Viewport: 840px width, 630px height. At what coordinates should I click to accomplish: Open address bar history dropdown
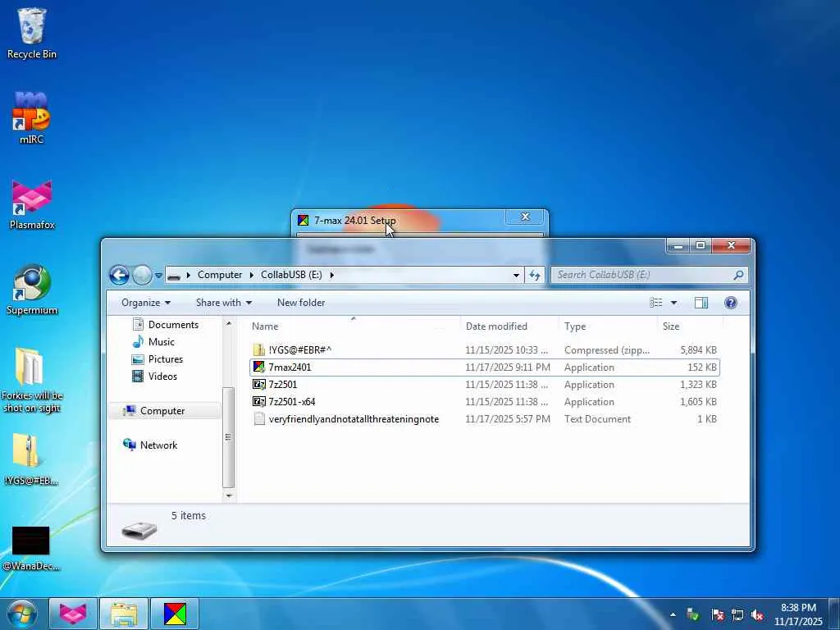(x=516, y=275)
